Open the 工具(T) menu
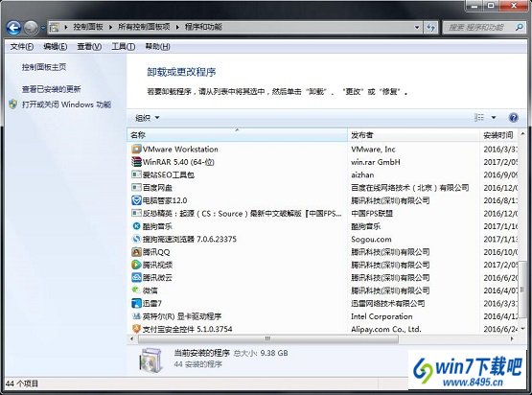 [124, 46]
